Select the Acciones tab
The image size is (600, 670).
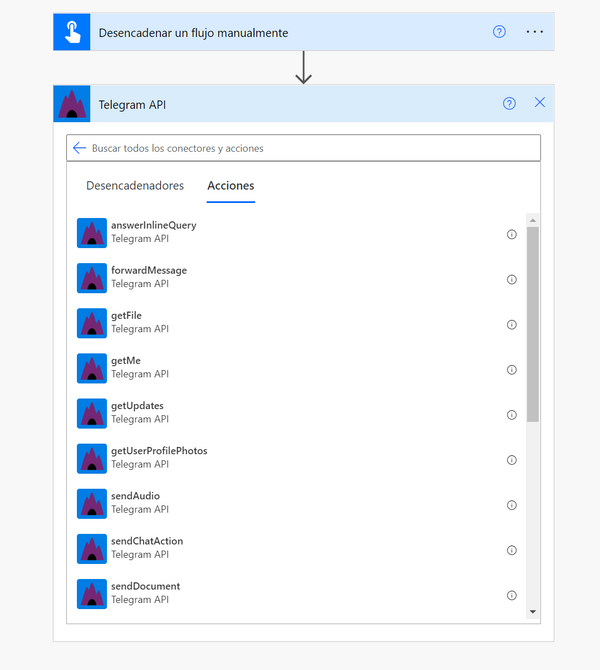click(230, 186)
